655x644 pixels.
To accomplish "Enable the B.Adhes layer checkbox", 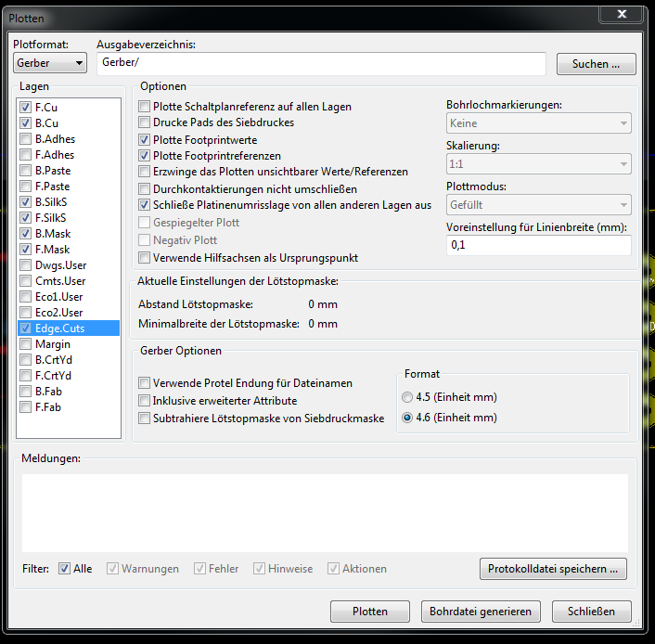I will pos(25,139).
